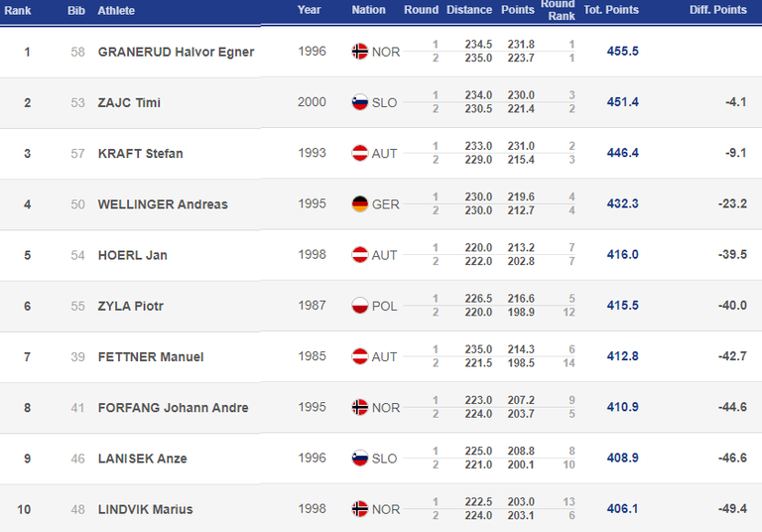
Task: Click Norway flag next to GRANERUD Halvor Egner
Action: [359, 51]
